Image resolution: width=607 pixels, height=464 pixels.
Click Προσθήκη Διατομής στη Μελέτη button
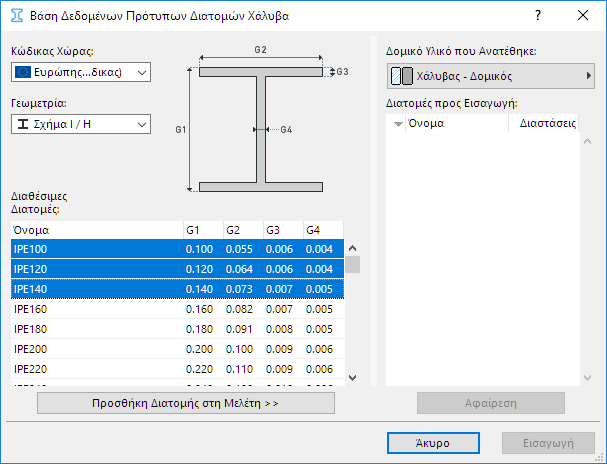[186, 403]
